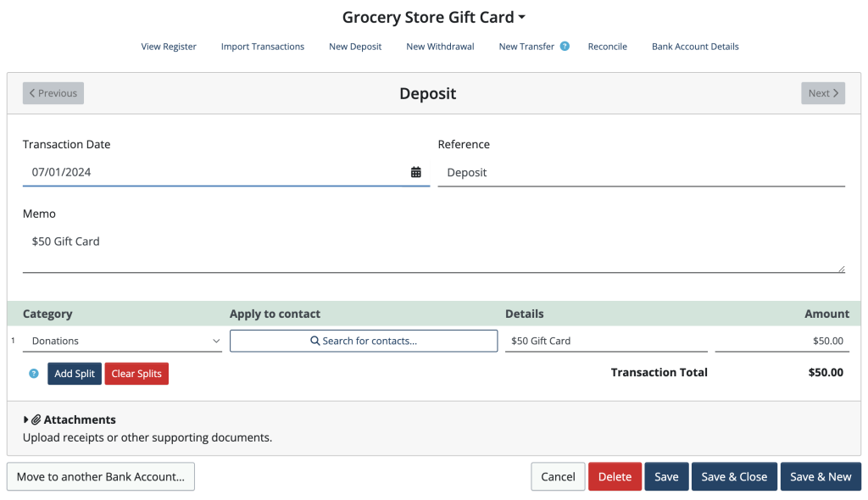The image size is (868, 500).
Task: Click the search icon in contacts field
Action: click(315, 341)
